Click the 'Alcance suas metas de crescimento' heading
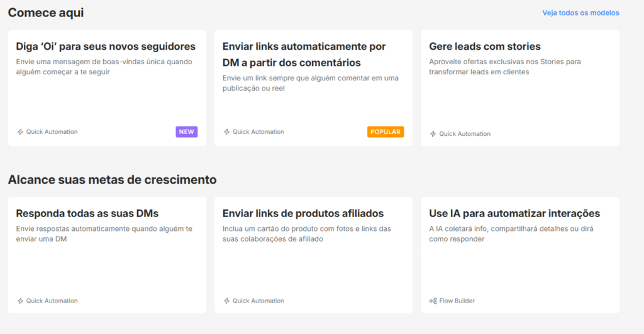This screenshot has width=644, height=334. [x=112, y=180]
